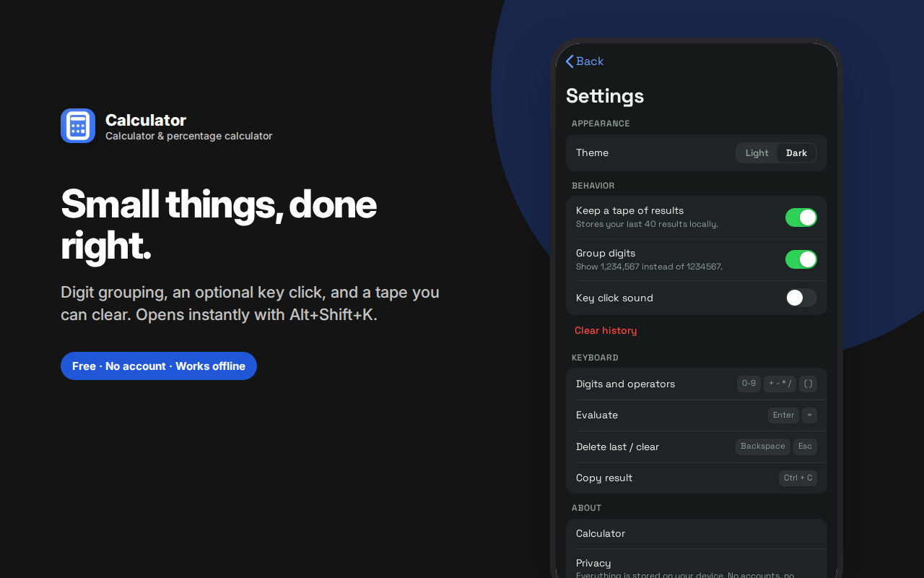
Task: Click the 'Calculator & percentage calculator' subtitle
Action: tap(189, 136)
